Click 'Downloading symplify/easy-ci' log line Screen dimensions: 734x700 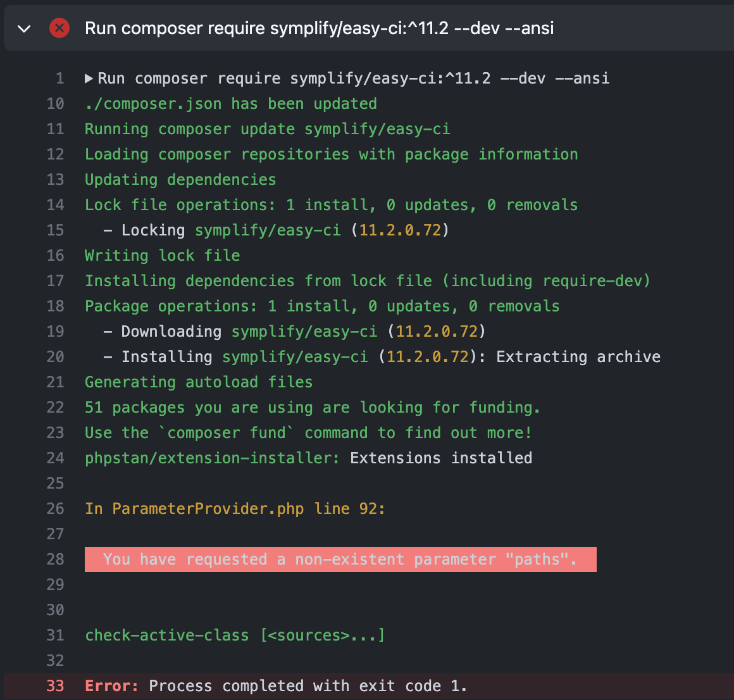click(x=294, y=331)
